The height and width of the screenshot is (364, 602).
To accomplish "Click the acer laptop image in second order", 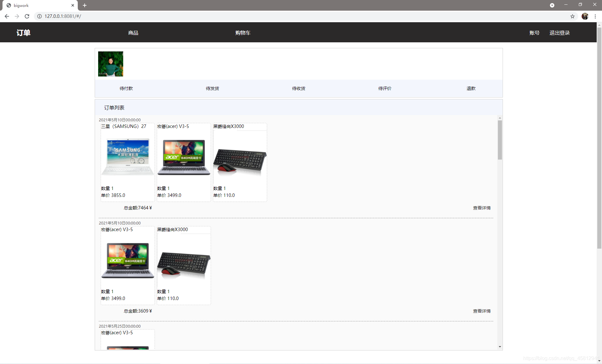I will pyautogui.click(x=128, y=260).
